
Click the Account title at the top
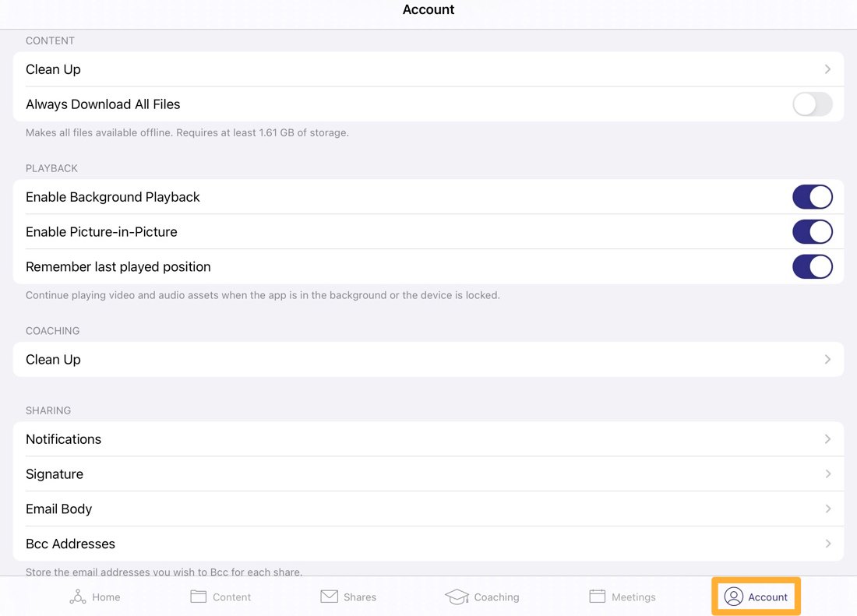point(428,10)
